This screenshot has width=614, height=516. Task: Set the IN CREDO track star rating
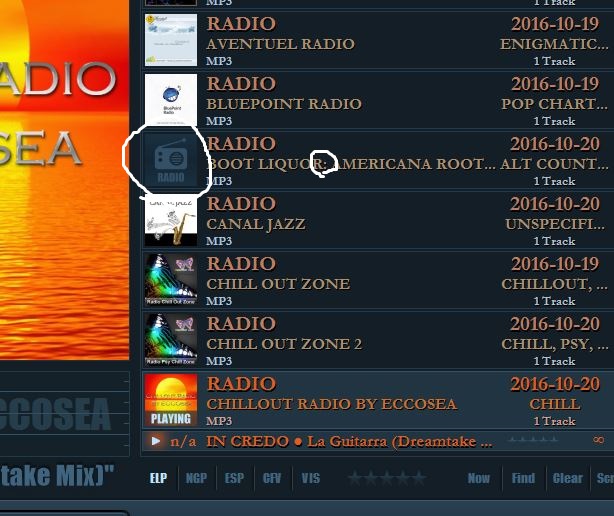[x=533, y=440]
